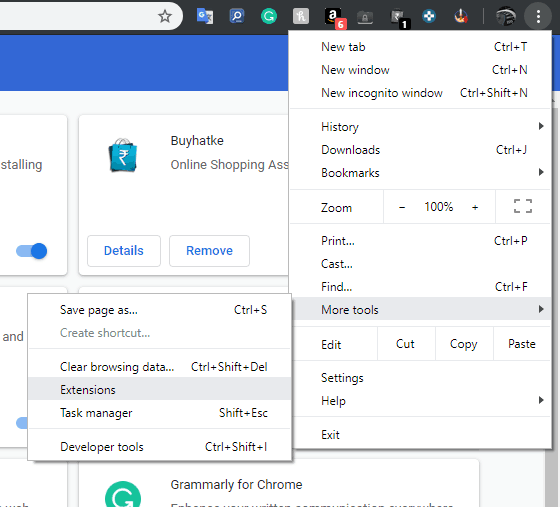This screenshot has height=507, width=560.
Task: Toggle off the left extension card switch
Action: (31, 251)
